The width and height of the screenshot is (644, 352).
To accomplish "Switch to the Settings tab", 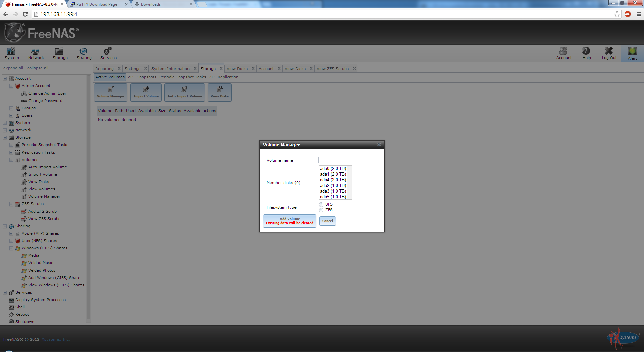I will [132, 69].
